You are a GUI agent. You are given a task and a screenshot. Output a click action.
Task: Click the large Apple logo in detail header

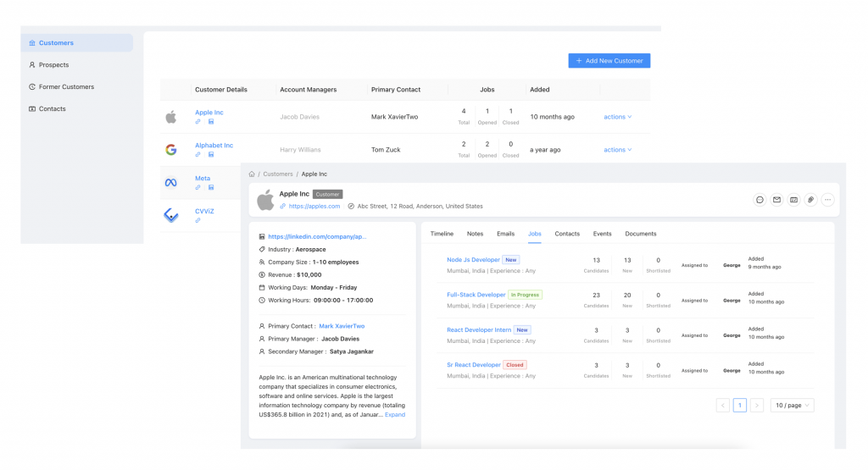point(265,200)
